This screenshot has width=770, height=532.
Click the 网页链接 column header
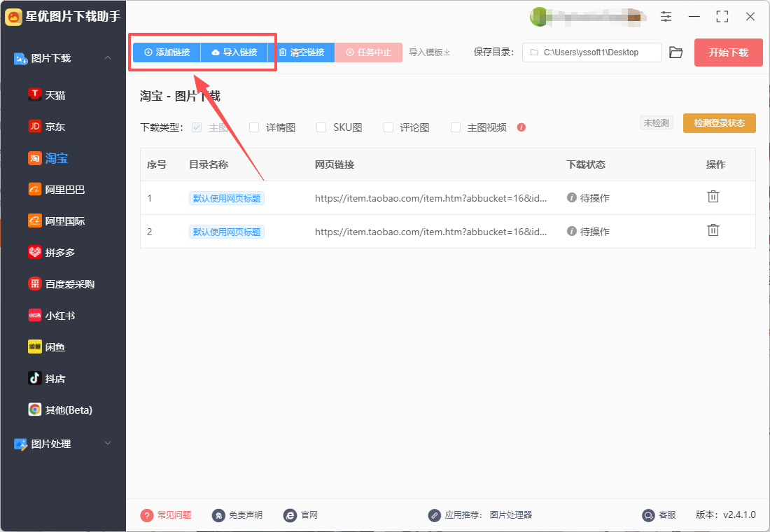(335, 164)
